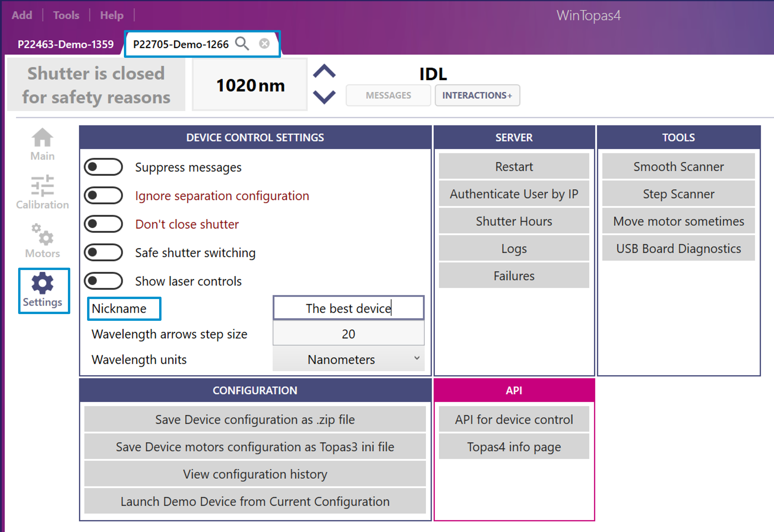The image size is (774, 532).
Task: Enable Safe shutter switching
Action: 103,252
